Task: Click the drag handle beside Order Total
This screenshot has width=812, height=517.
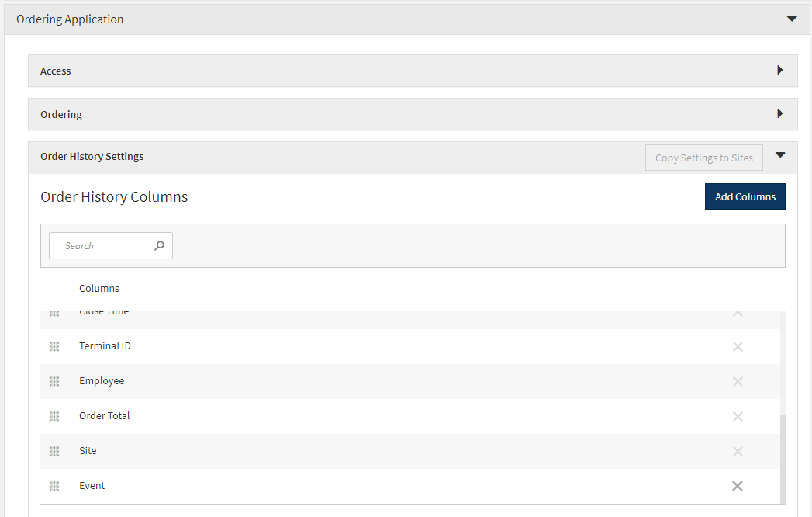Action: pos(54,416)
